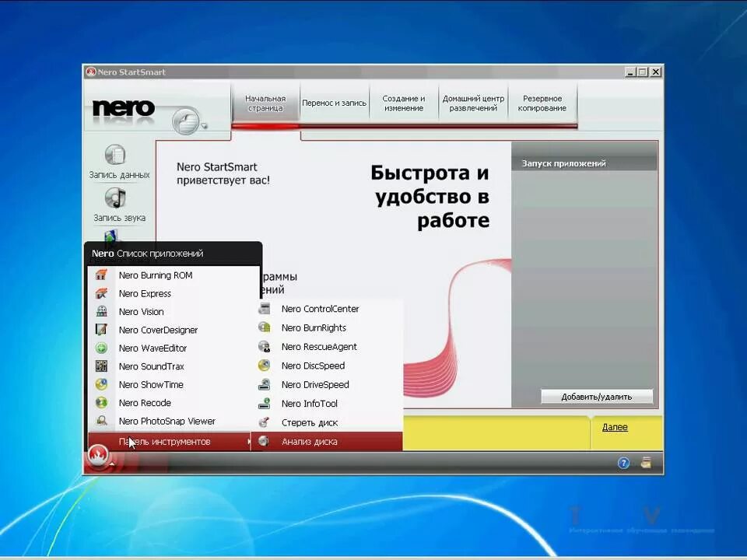The image size is (747, 560).
Task: Close the Nero StartSmart window
Action: point(656,72)
